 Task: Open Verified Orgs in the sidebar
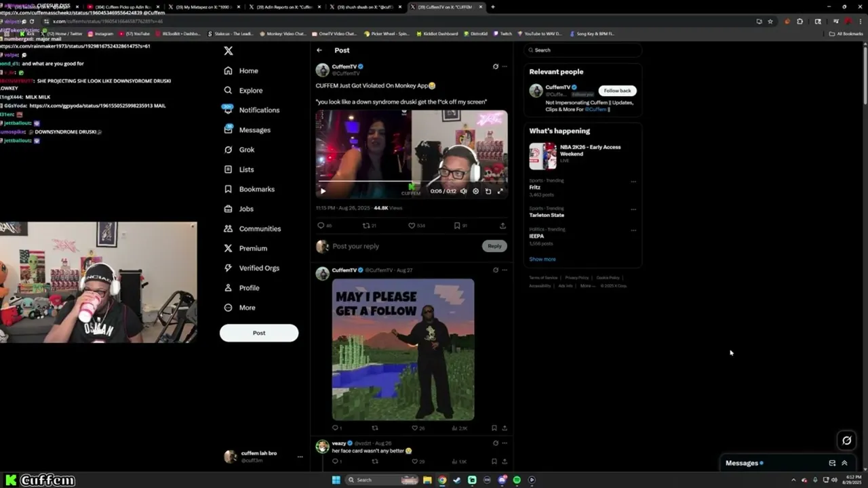[x=252, y=268]
